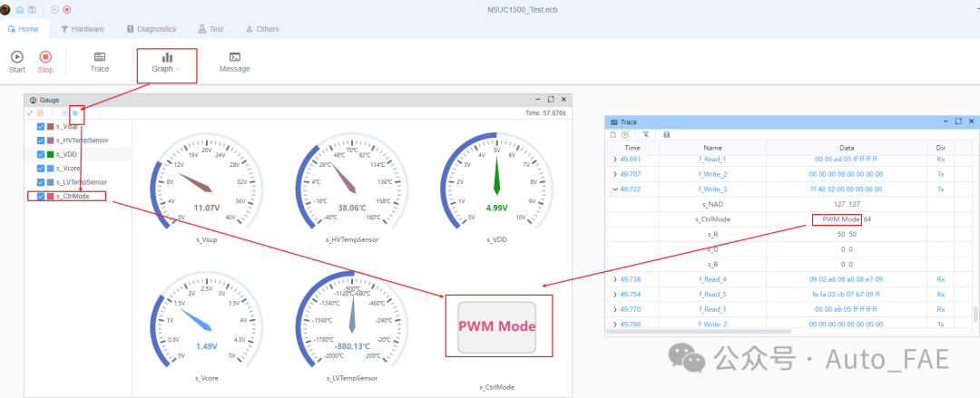Click the Trace window title icon

coord(613,121)
